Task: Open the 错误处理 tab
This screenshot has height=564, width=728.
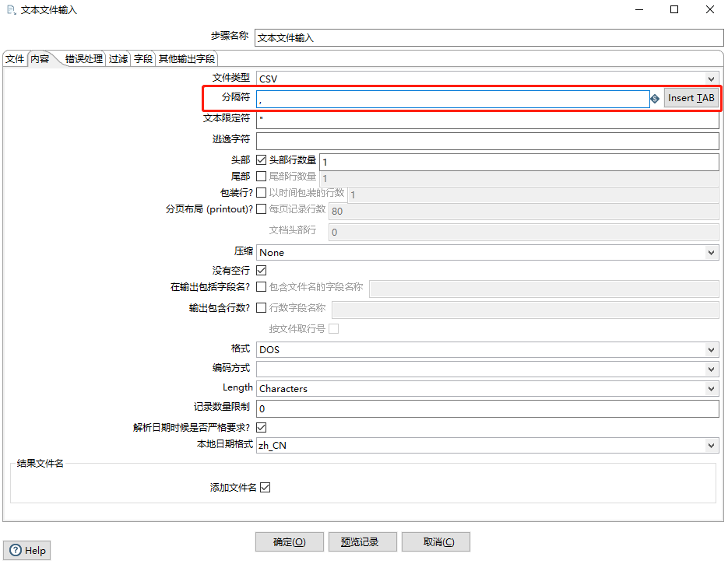Action: (x=83, y=59)
